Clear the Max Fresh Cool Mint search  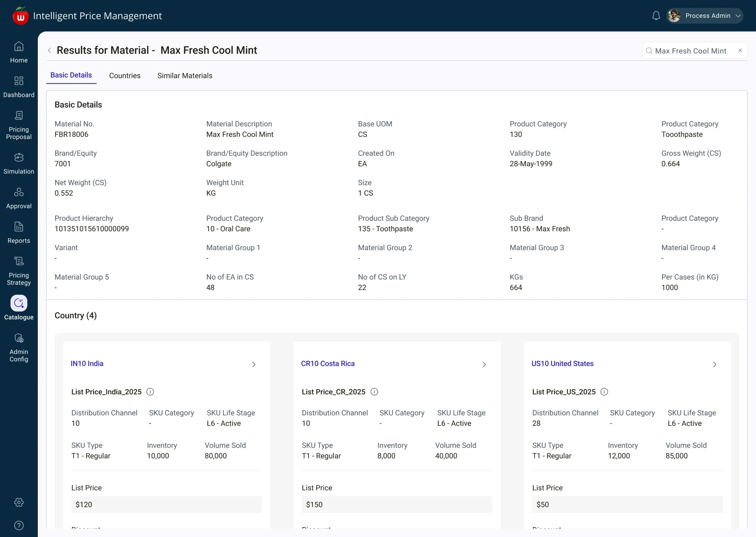(x=740, y=50)
